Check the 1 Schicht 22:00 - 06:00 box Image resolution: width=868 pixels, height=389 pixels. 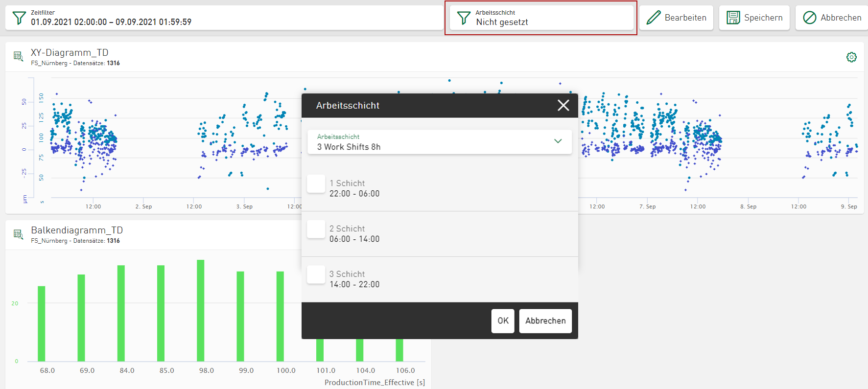pyautogui.click(x=316, y=184)
